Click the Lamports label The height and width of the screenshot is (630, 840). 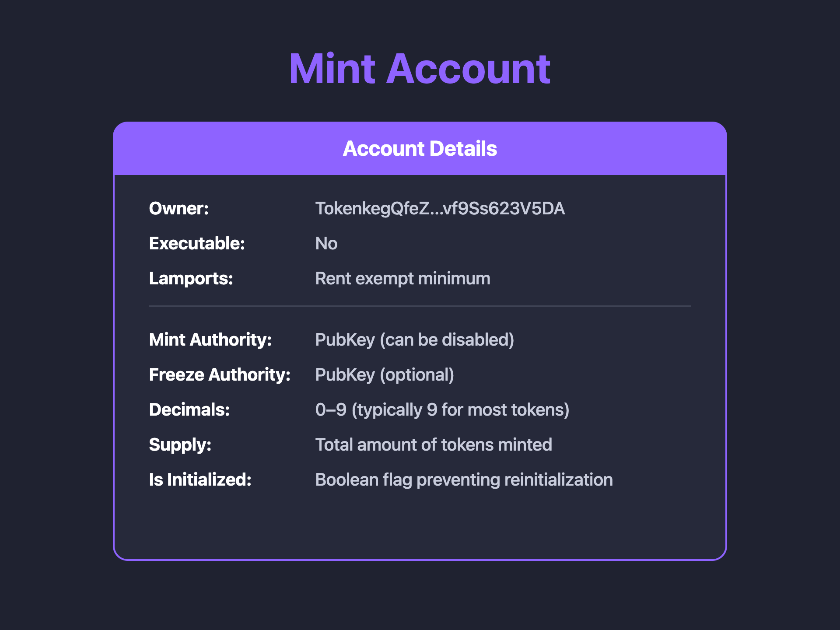(191, 279)
